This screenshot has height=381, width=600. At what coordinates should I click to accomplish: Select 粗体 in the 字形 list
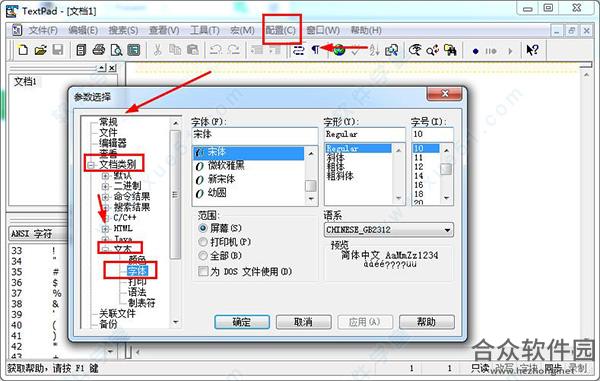335,167
